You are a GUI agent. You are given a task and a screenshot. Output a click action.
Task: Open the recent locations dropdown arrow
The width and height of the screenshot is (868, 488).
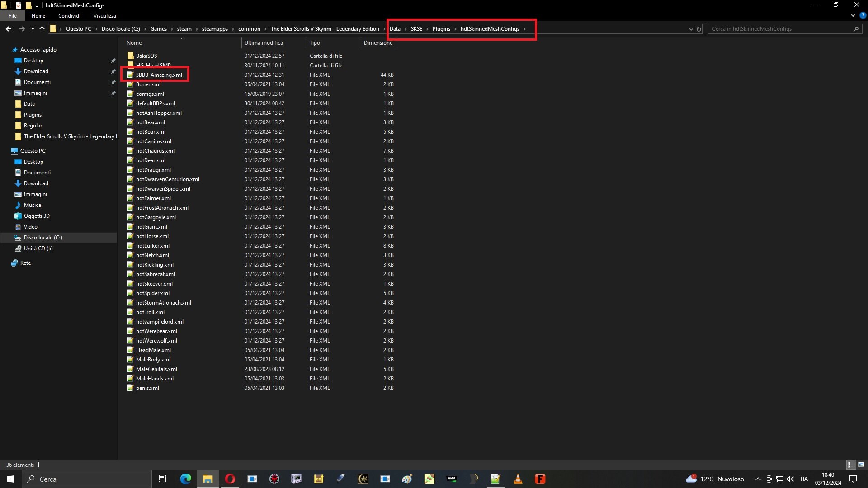coord(33,29)
